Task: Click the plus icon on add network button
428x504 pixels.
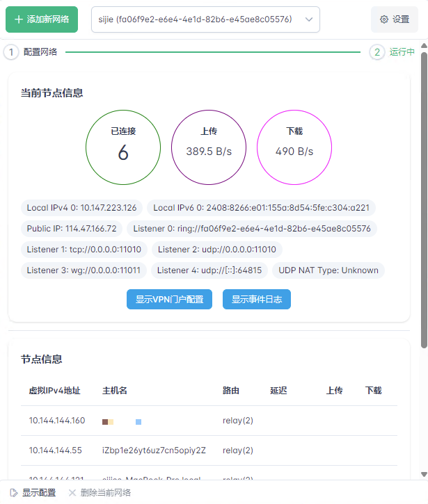Action: point(19,19)
